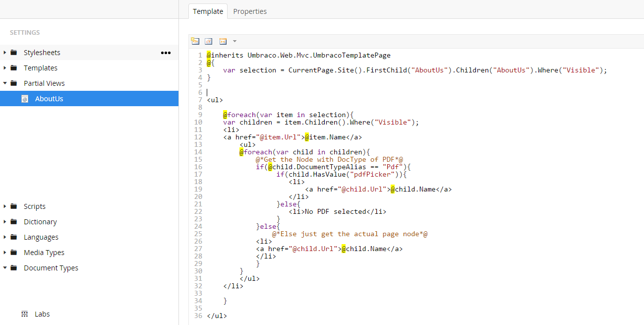
Task: Open the Stylesheets three-dot options menu
Action: [x=166, y=53]
